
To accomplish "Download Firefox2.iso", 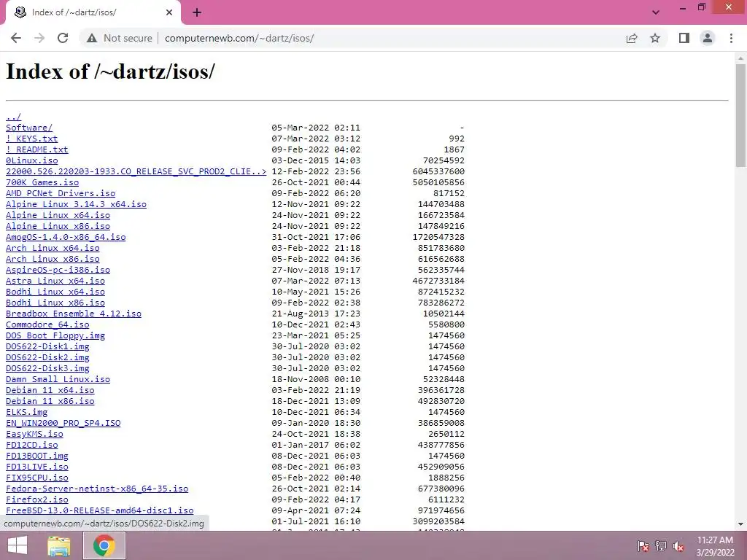I will click(37, 500).
